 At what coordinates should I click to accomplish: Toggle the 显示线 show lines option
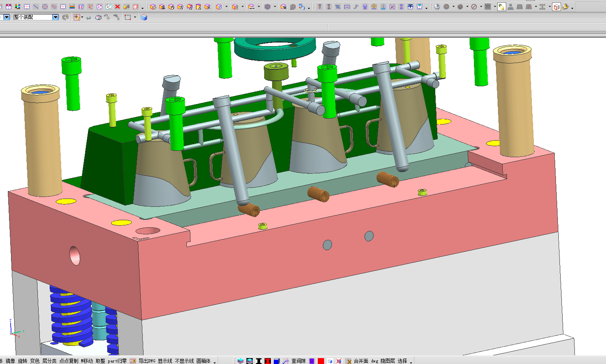(165, 361)
